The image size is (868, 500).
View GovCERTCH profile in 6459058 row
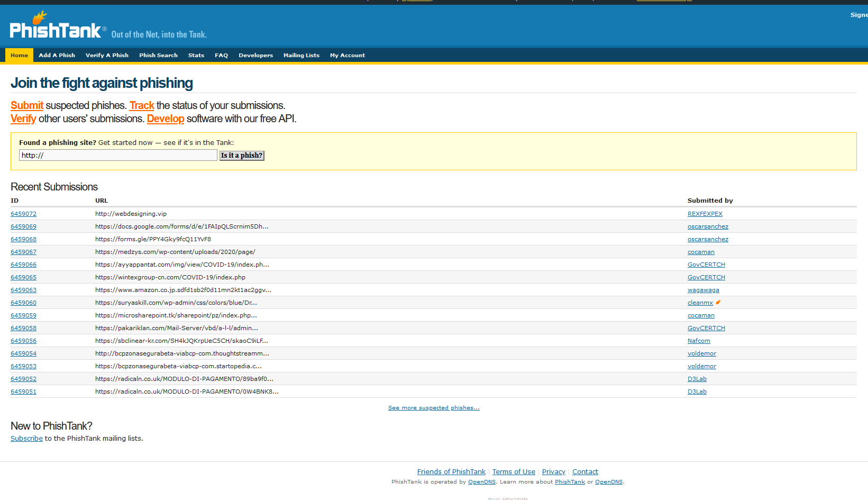[706, 328]
